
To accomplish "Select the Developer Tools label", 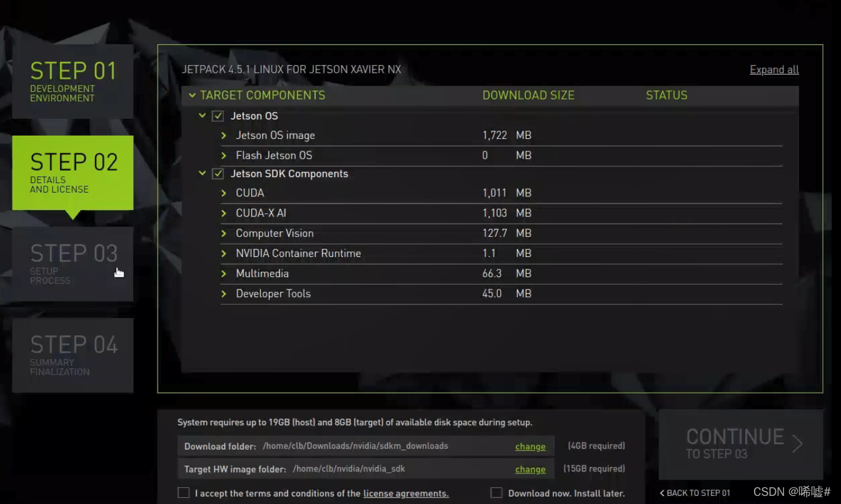I will pyautogui.click(x=273, y=293).
